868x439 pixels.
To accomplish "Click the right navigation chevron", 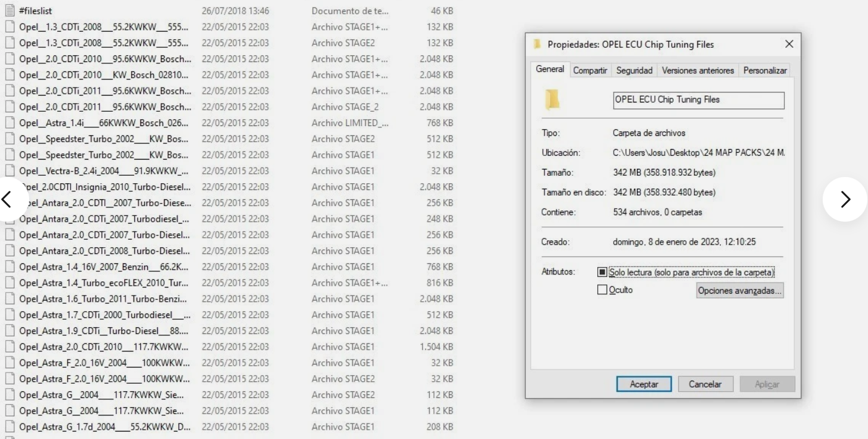I will [x=844, y=199].
